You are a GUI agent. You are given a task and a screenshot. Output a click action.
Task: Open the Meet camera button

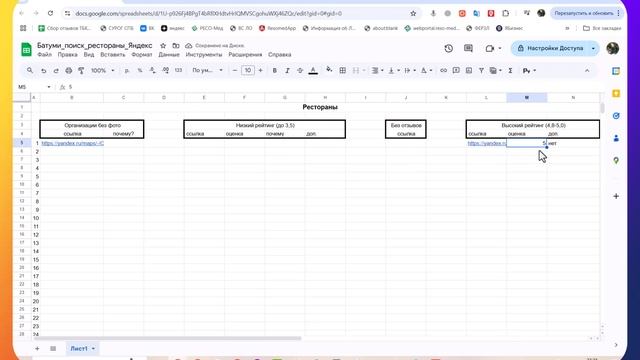pyautogui.click(x=493, y=49)
